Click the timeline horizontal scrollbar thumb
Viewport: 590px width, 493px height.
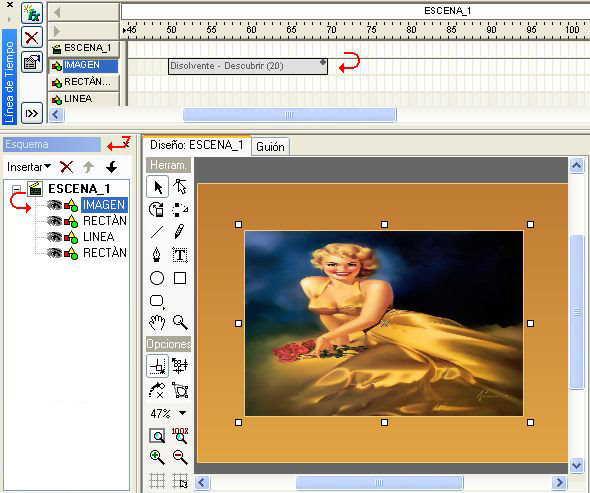(289, 115)
